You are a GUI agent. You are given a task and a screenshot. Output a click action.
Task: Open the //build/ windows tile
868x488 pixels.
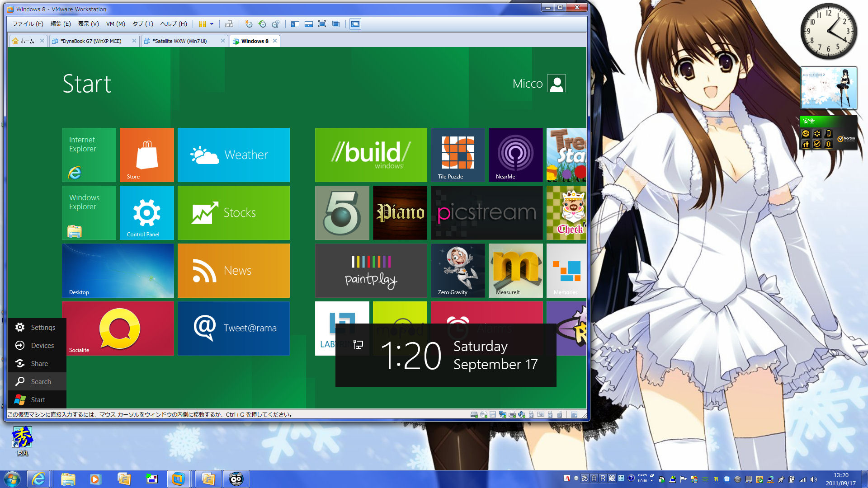(x=371, y=155)
